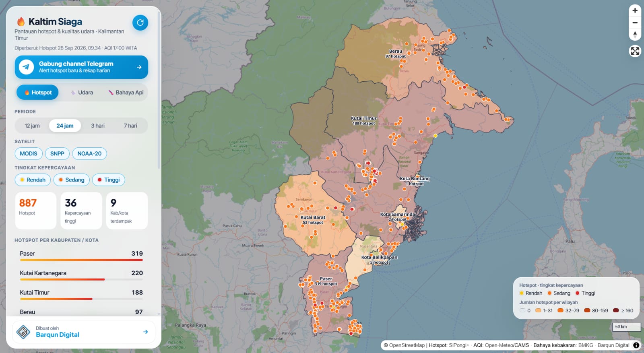Toggle Tinggi confidence level filter

(x=109, y=180)
